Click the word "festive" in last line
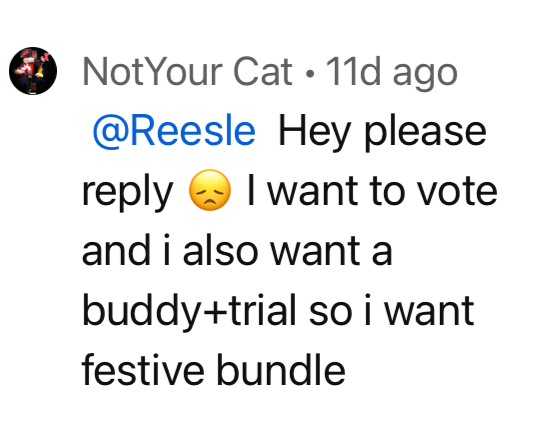 pyautogui.click(x=143, y=370)
